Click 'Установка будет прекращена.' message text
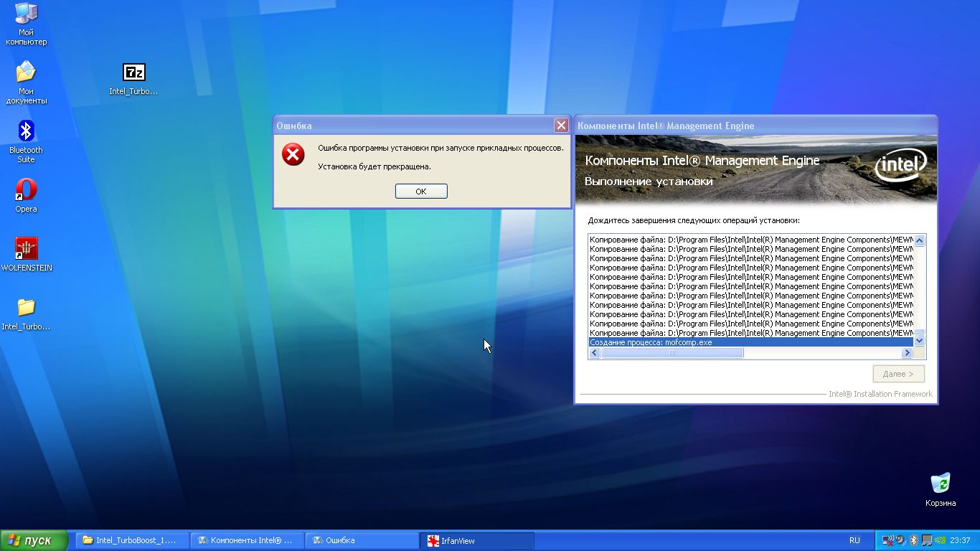This screenshot has height=551, width=980. click(x=374, y=166)
